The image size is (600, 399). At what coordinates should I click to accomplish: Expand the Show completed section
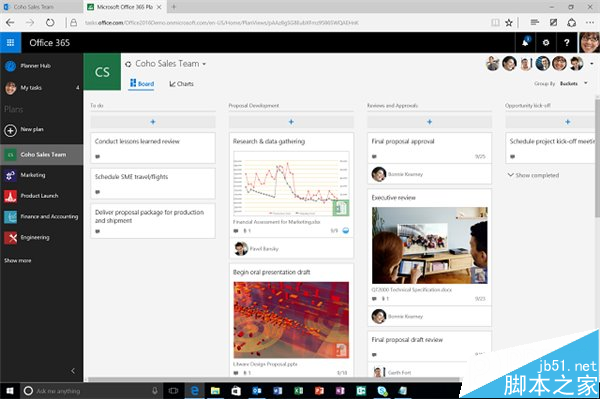point(533,175)
